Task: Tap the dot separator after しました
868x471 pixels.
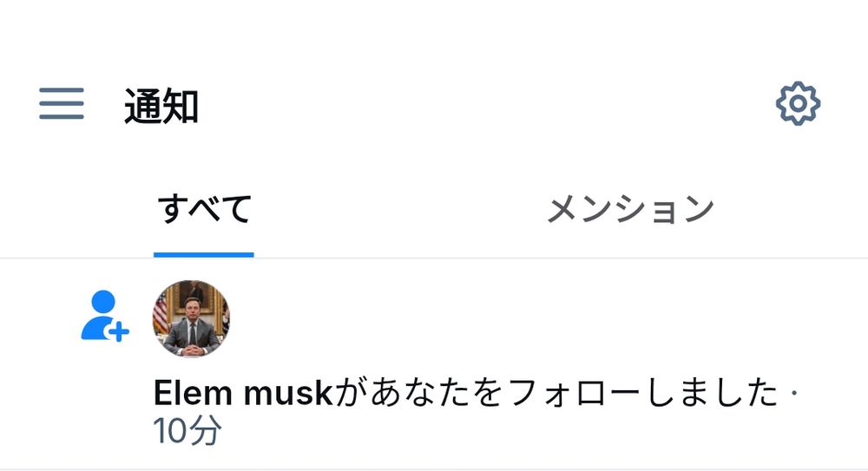Action: 794,393
